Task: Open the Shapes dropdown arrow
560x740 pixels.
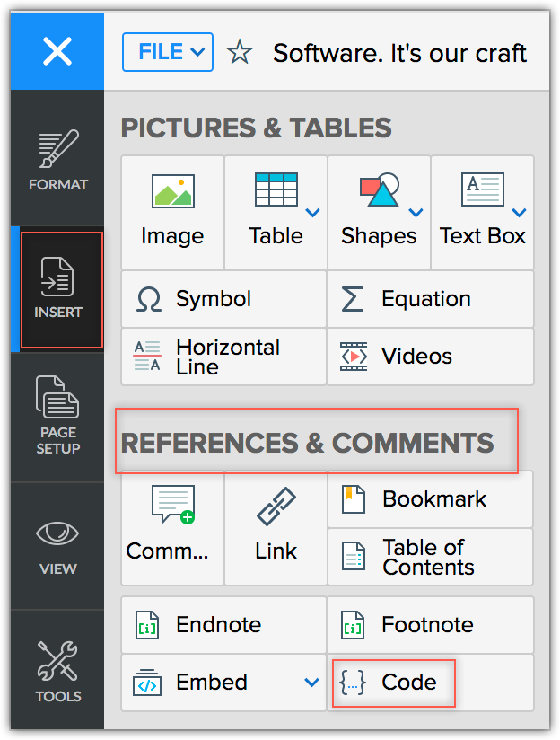Action: pyautogui.click(x=416, y=213)
